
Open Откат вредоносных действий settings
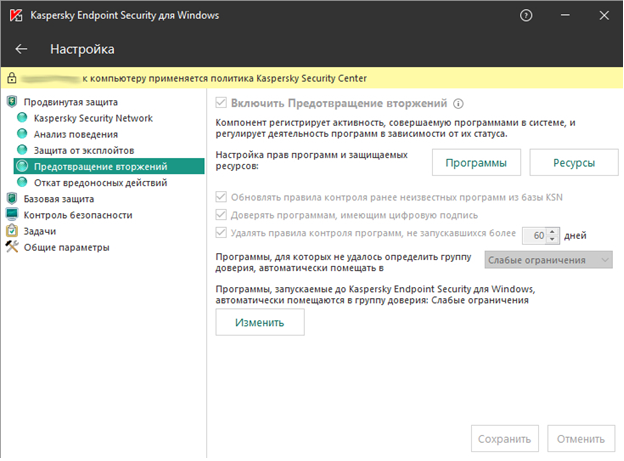100,182
